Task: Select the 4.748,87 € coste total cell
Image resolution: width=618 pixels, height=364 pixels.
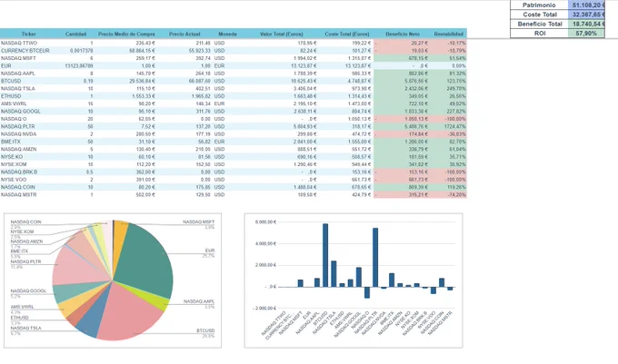Action: tap(360, 81)
